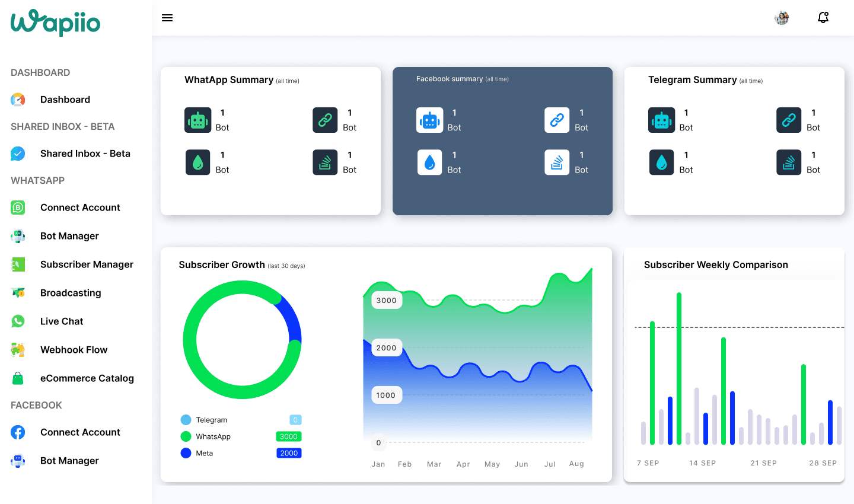Open the hamburger menu in the top bar
This screenshot has width=854, height=504.
point(167,18)
